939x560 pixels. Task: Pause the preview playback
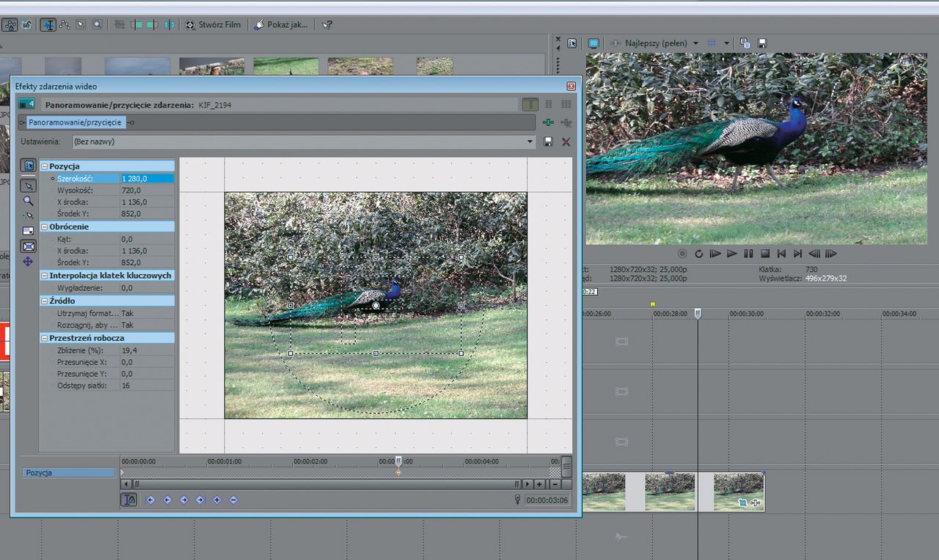pos(748,254)
